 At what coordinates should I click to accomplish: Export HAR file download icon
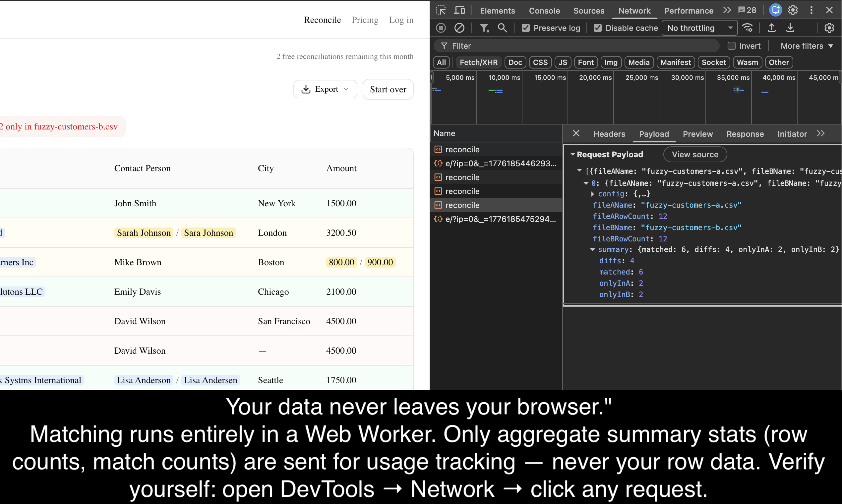pyautogui.click(x=790, y=28)
